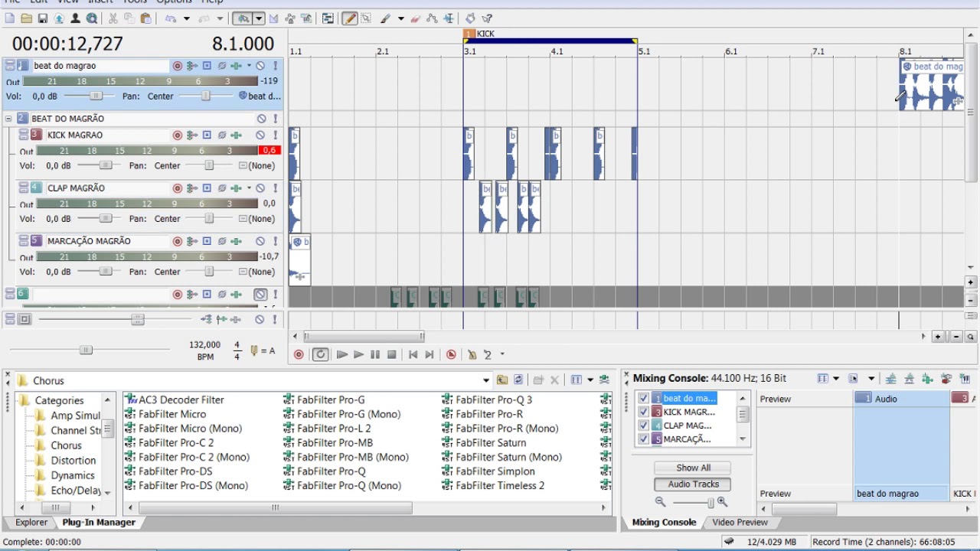Switch to the Explorer tab
Screen dimensions: 980x551
click(x=31, y=523)
